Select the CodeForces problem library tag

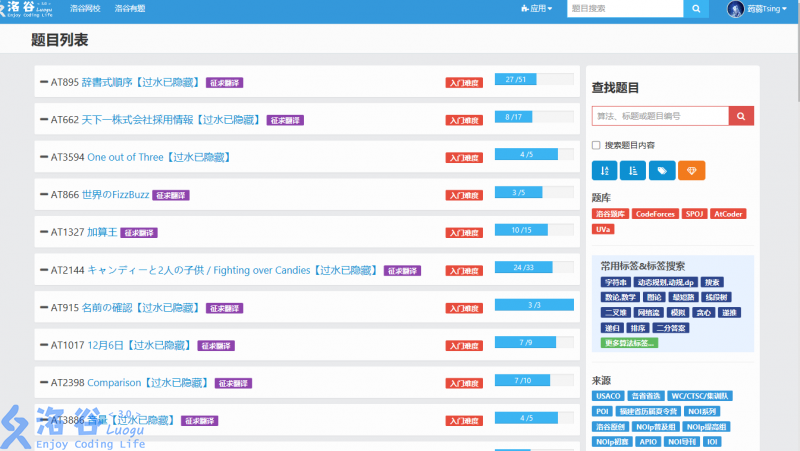[655, 214]
